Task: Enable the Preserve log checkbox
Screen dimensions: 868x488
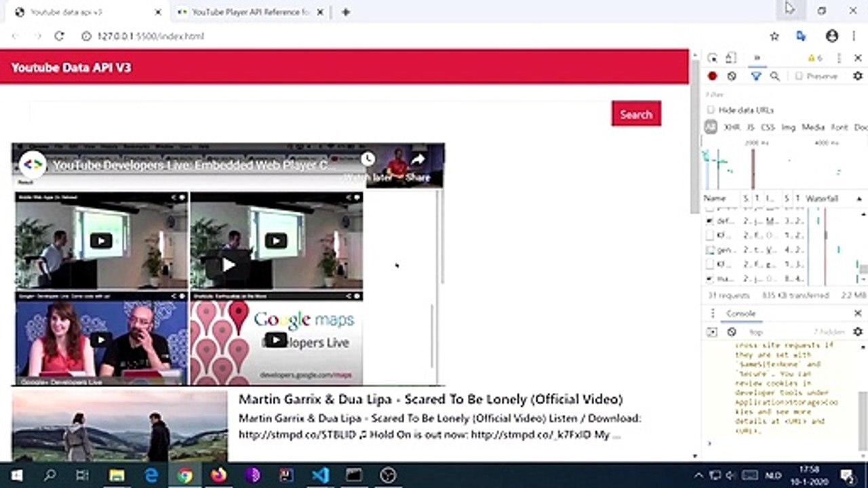Action: point(800,77)
